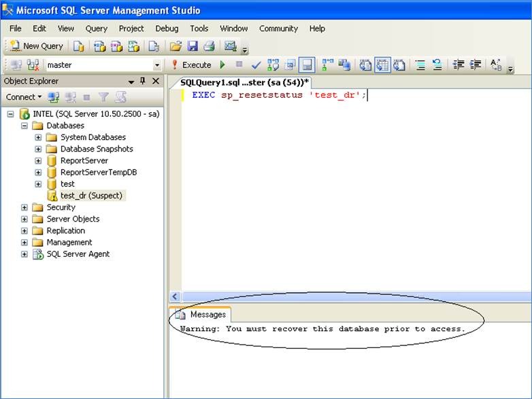532x399 pixels.
Task: Click the New Query toolbar button
Action: click(x=36, y=46)
